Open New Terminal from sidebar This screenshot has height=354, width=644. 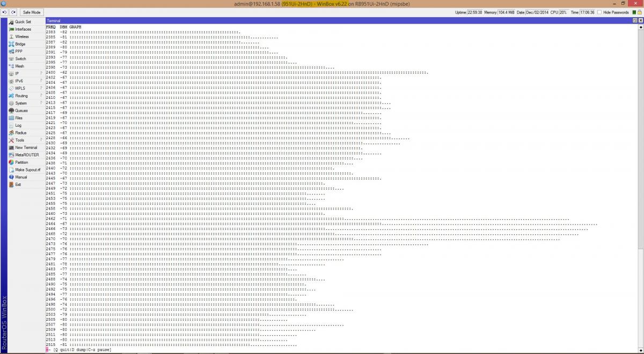(26, 147)
